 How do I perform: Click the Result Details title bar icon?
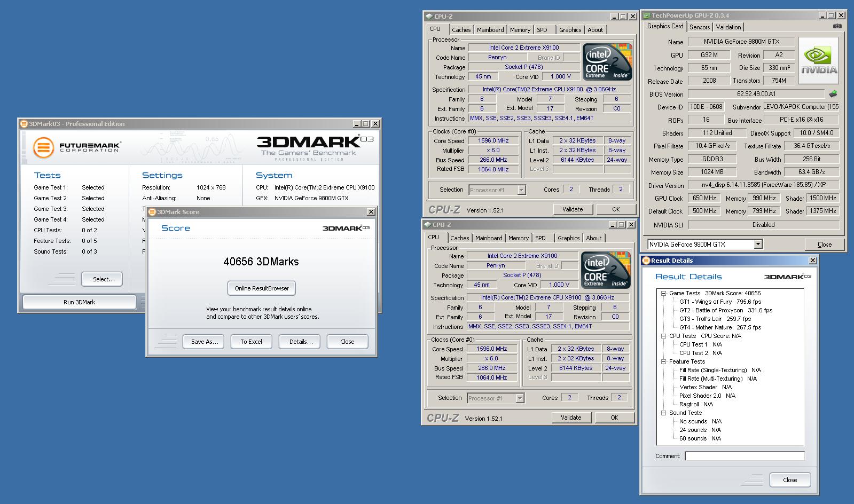pos(646,261)
